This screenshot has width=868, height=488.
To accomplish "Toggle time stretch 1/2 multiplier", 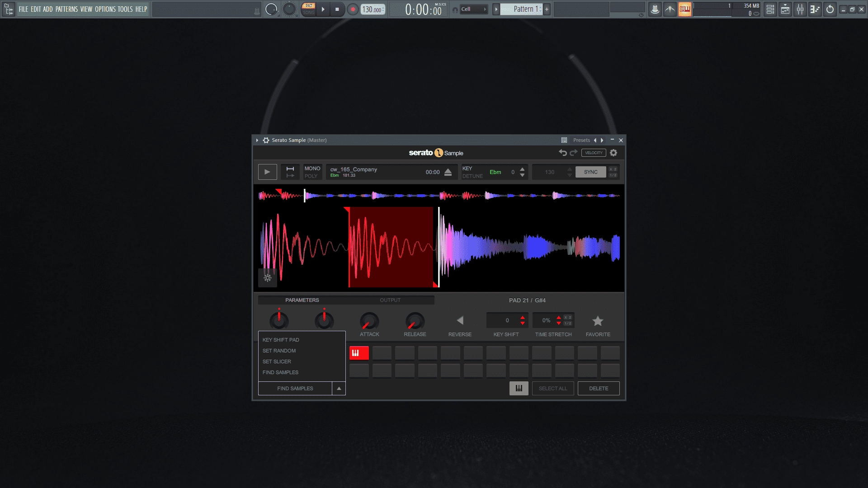I will click(568, 324).
